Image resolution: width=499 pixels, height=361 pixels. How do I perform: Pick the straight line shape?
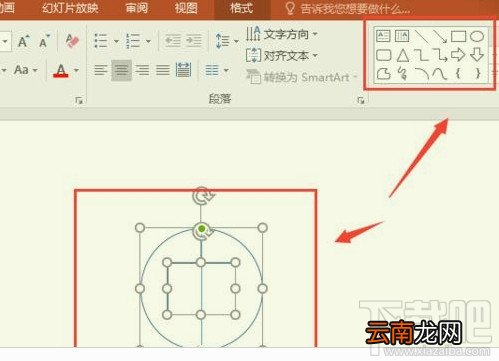point(421,36)
